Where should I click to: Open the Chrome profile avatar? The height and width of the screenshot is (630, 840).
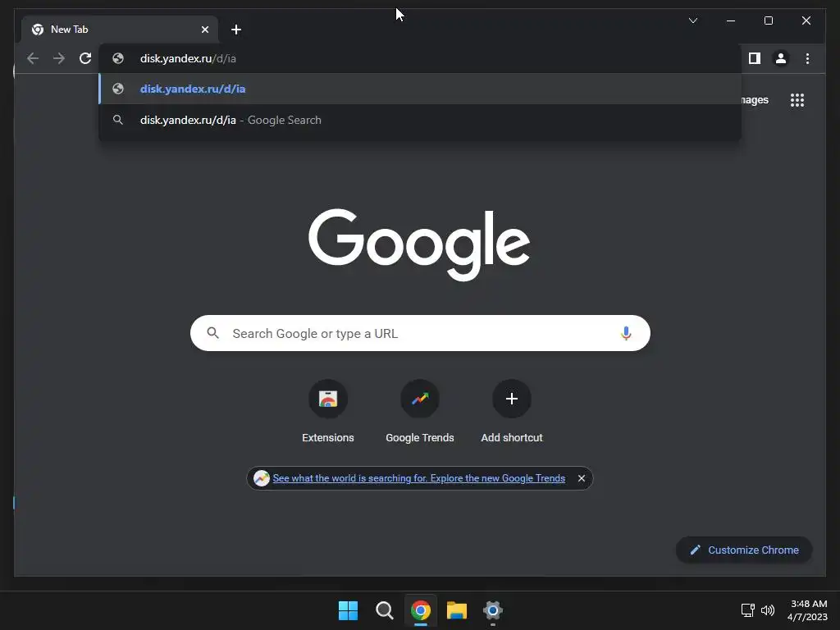coord(781,58)
